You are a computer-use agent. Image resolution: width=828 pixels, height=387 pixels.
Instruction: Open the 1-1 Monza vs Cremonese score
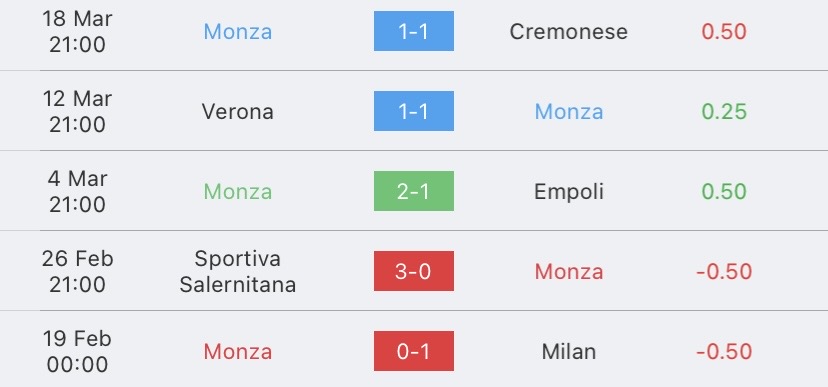413,31
